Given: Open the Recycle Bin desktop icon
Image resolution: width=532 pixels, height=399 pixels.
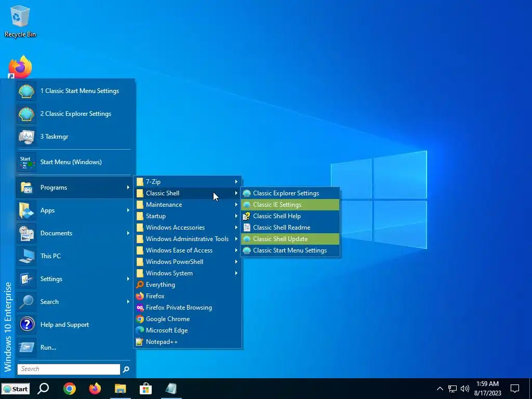Looking at the screenshot, I should (20, 21).
